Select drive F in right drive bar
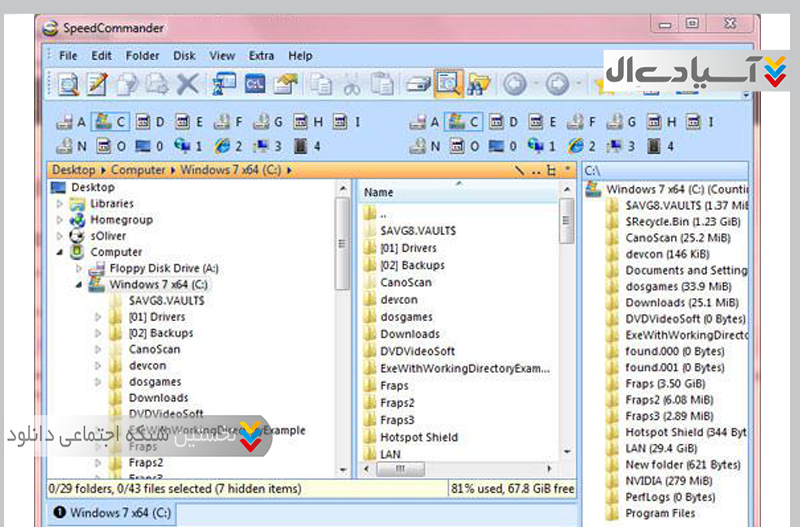 [581, 122]
